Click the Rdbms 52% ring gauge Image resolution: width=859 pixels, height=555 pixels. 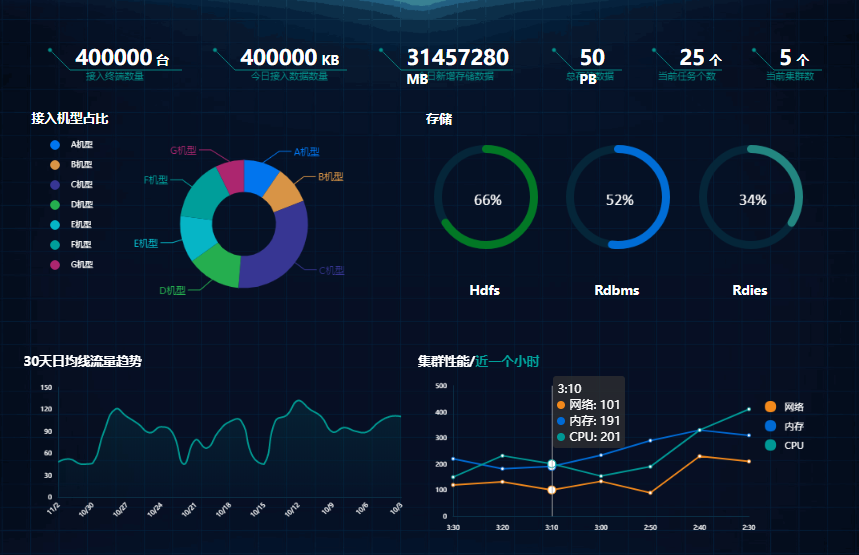click(618, 197)
